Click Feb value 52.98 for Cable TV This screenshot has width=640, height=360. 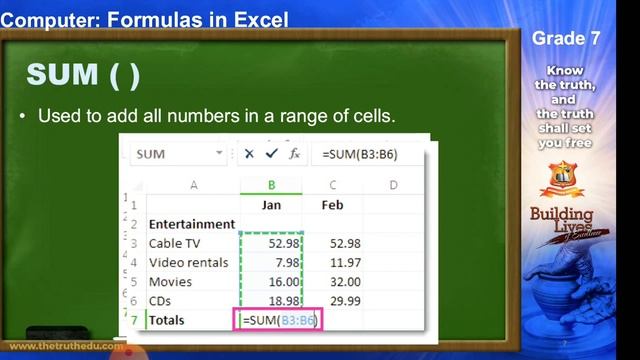(333, 243)
